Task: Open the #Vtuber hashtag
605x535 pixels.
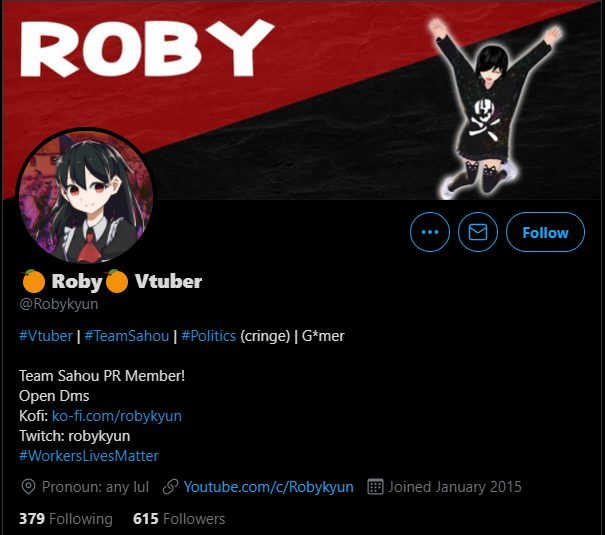Action: [x=46, y=336]
